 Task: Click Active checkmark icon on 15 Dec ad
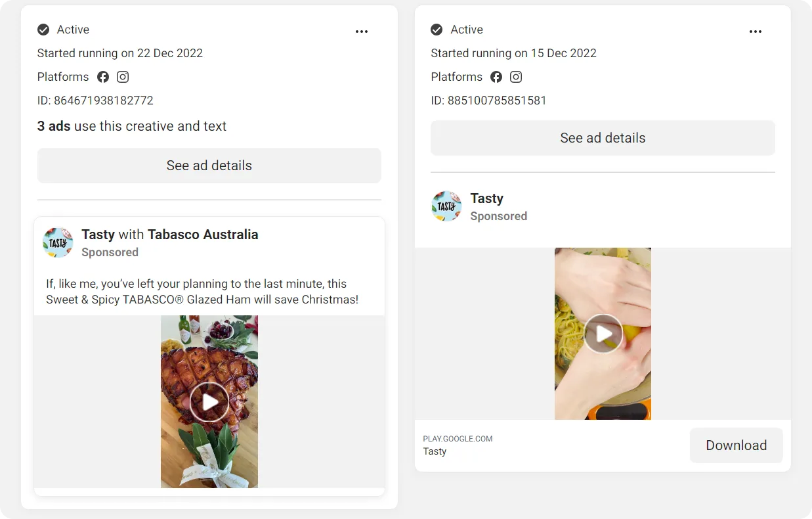437,30
